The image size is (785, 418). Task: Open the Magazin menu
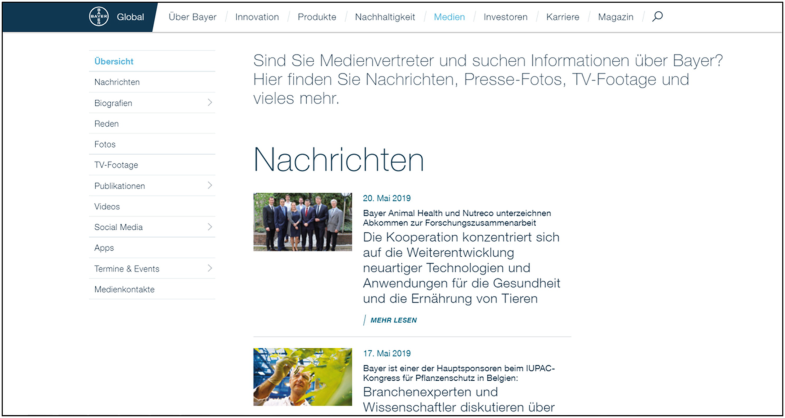pyautogui.click(x=615, y=17)
